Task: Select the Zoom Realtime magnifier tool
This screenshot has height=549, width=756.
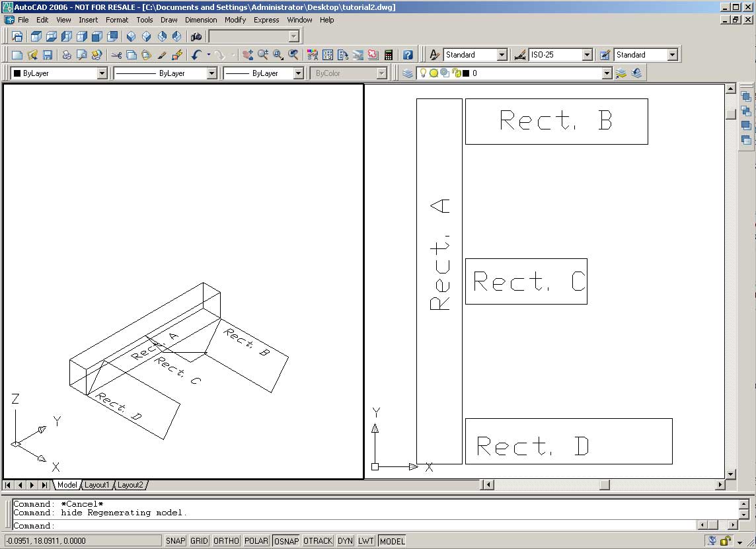Action: click(263, 55)
